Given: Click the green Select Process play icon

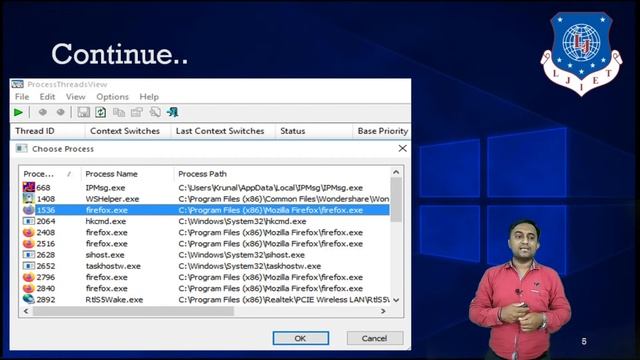Looking at the screenshot, I should click(18, 112).
